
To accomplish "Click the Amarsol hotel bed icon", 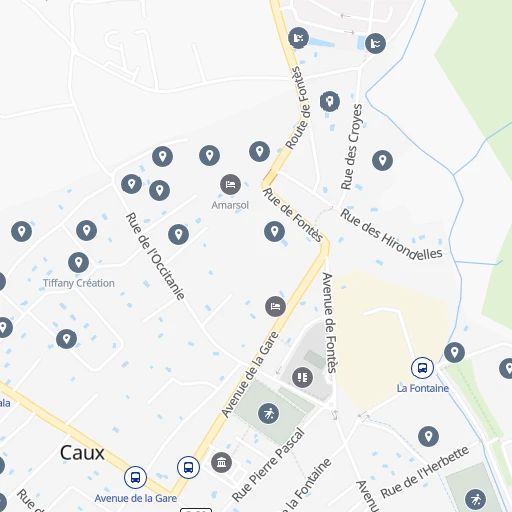I will coord(230,184).
